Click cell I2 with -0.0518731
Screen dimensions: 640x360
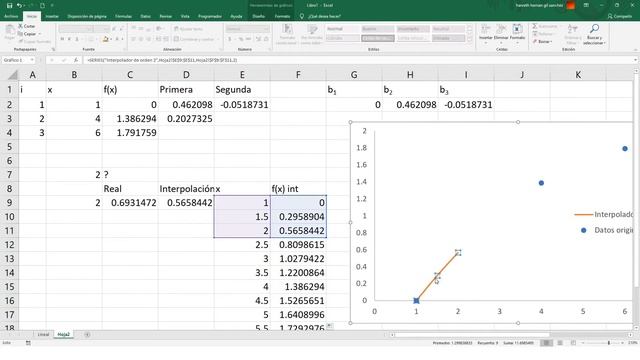click(x=466, y=105)
